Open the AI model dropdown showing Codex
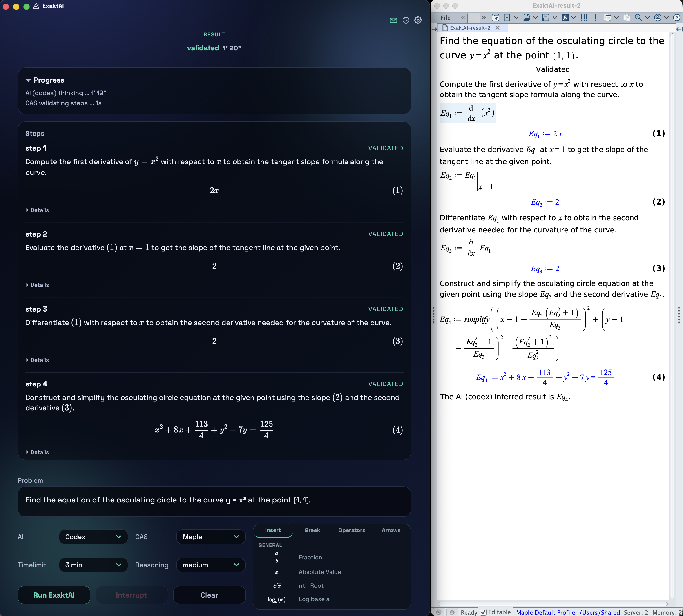Image resolution: width=683 pixels, height=616 pixels. pyautogui.click(x=94, y=537)
